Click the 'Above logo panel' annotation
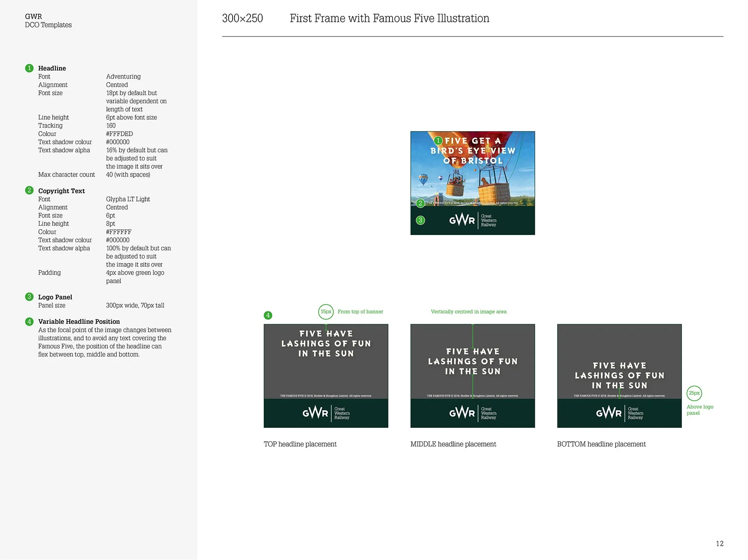The image size is (748, 560). 700,410
